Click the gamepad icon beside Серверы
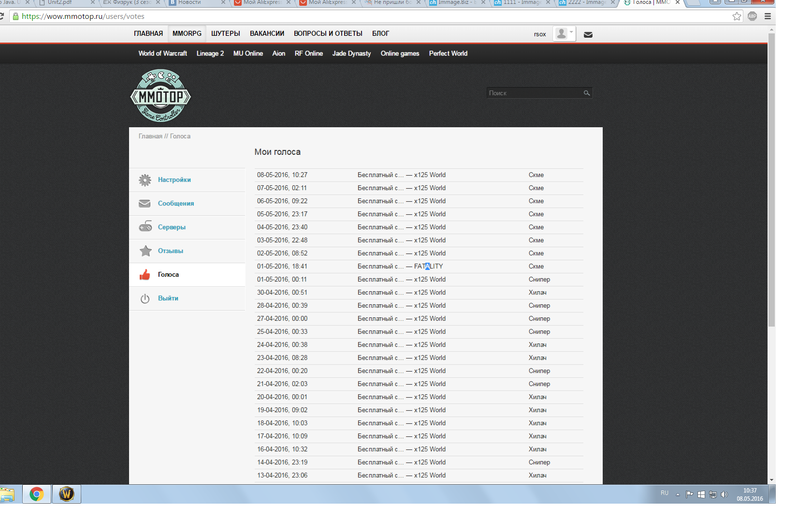Image resolution: width=812 pixels, height=508 pixels. [x=145, y=227]
